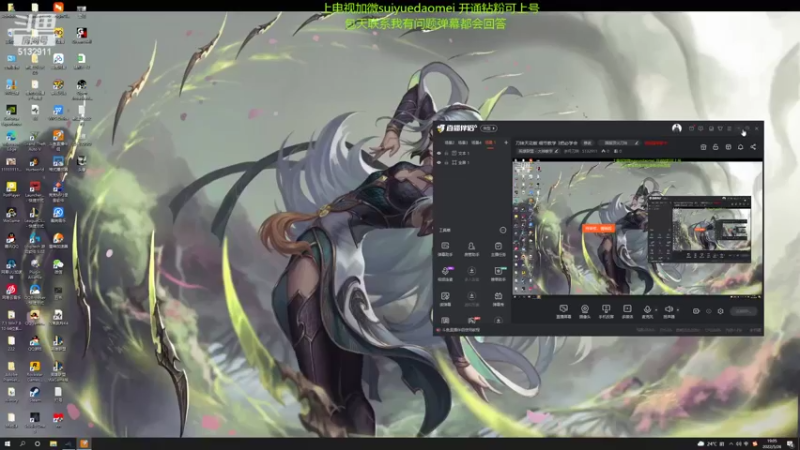
Task: Open the notification center icon
Action: click(790, 444)
